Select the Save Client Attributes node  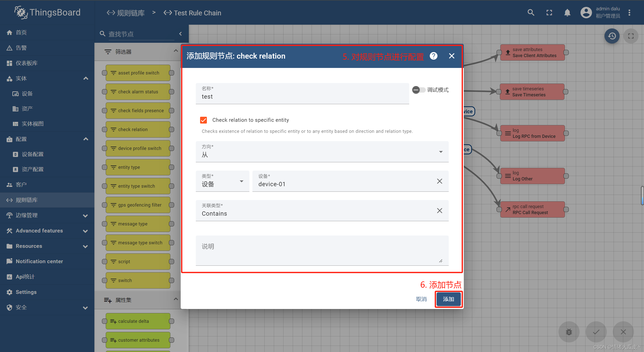[533, 53]
